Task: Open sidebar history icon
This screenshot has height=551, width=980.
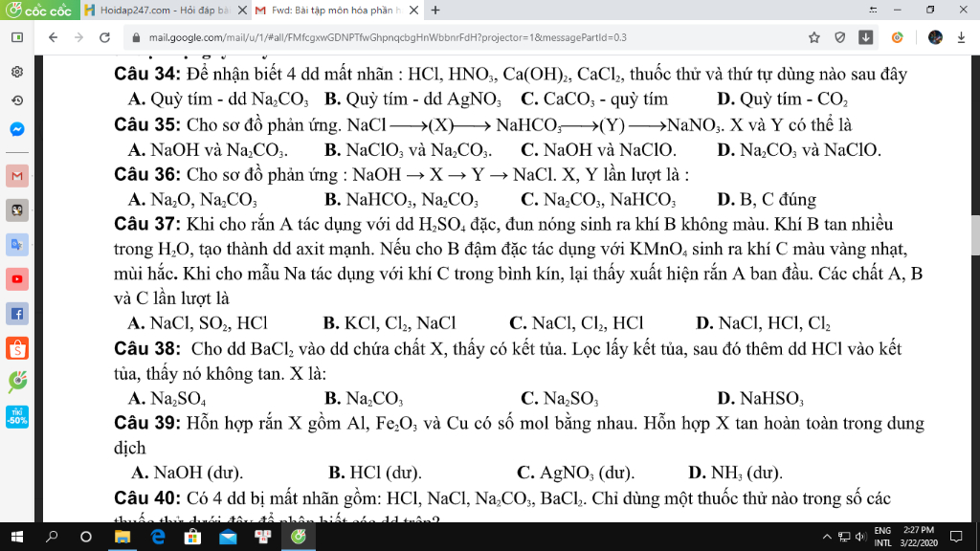Action: pos(17,99)
